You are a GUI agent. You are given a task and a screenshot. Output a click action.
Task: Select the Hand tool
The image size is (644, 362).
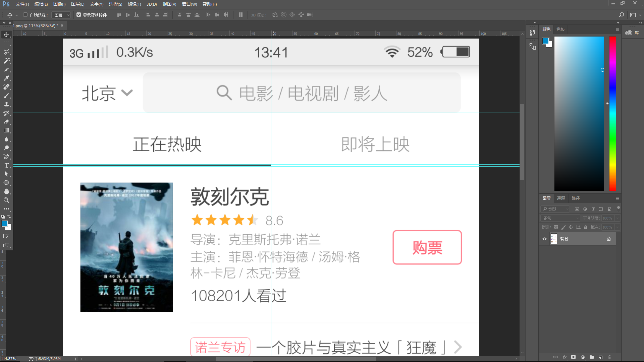tap(6, 191)
